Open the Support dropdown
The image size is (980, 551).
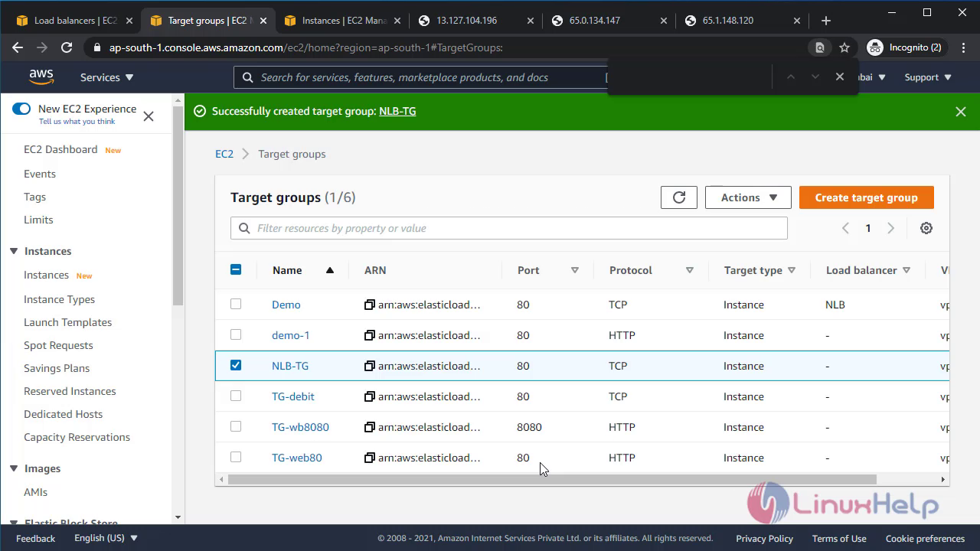(x=928, y=77)
